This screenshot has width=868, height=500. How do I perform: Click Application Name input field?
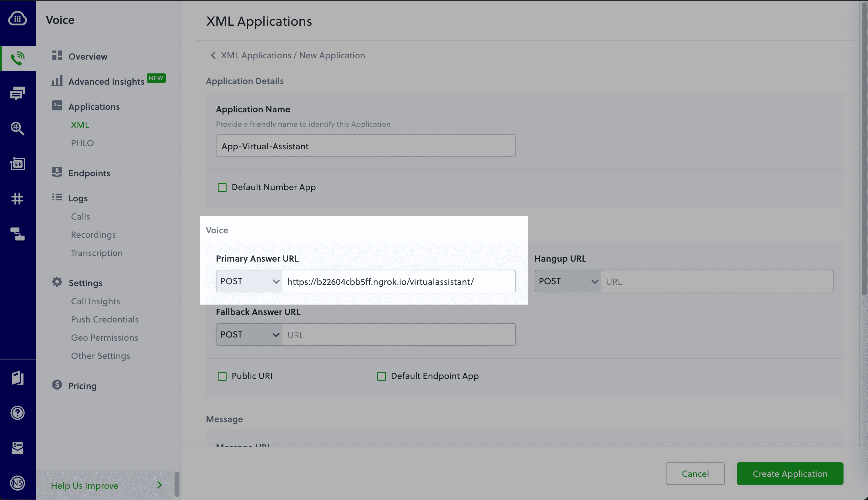pyautogui.click(x=366, y=145)
